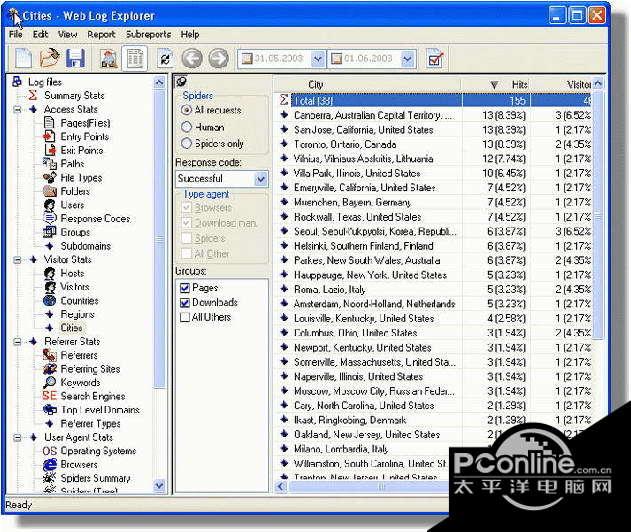Image resolution: width=631 pixels, height=532 pixels.
Task: Select the Subdomains tree item
Action: pos(85,246)
